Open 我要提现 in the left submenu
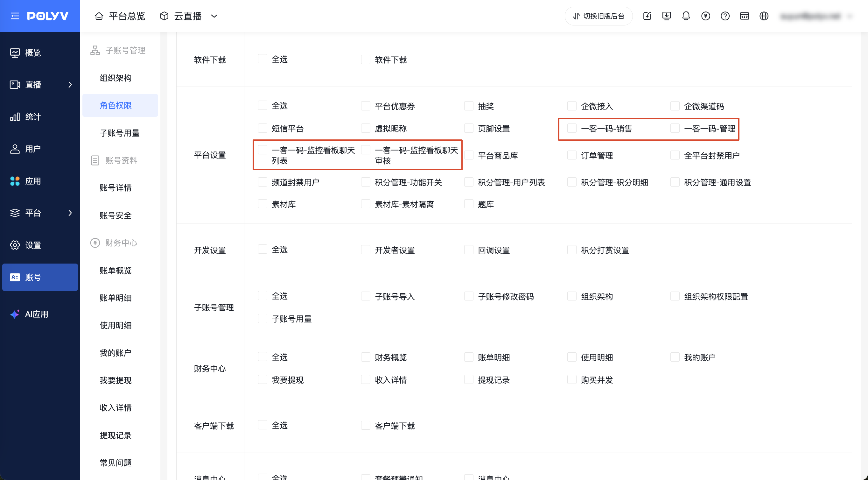 click(x=115, y=380)
